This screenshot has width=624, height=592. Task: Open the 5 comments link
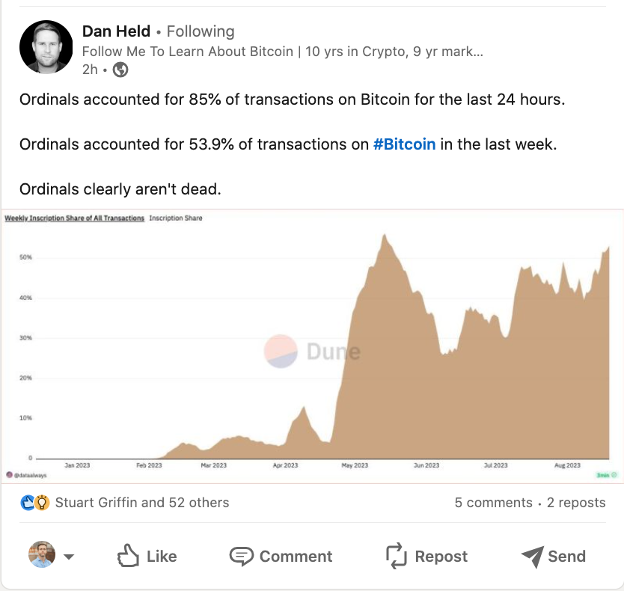pyautogui.click(x=493, y=502)
